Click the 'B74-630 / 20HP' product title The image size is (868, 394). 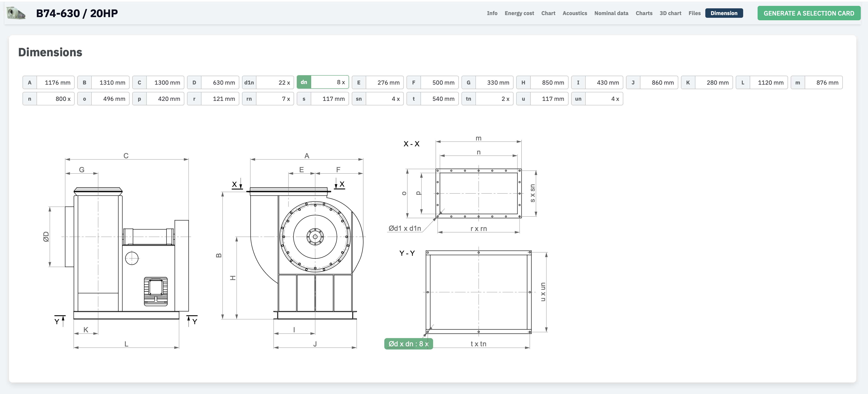click(x=77, y=13)
